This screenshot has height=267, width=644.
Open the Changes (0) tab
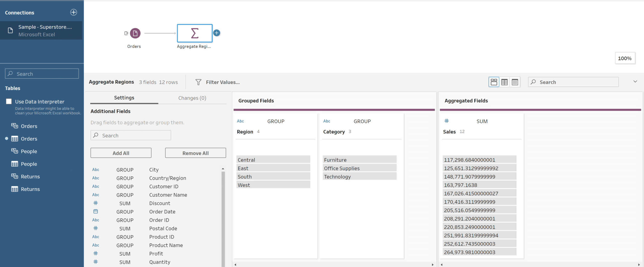(192, 98)
